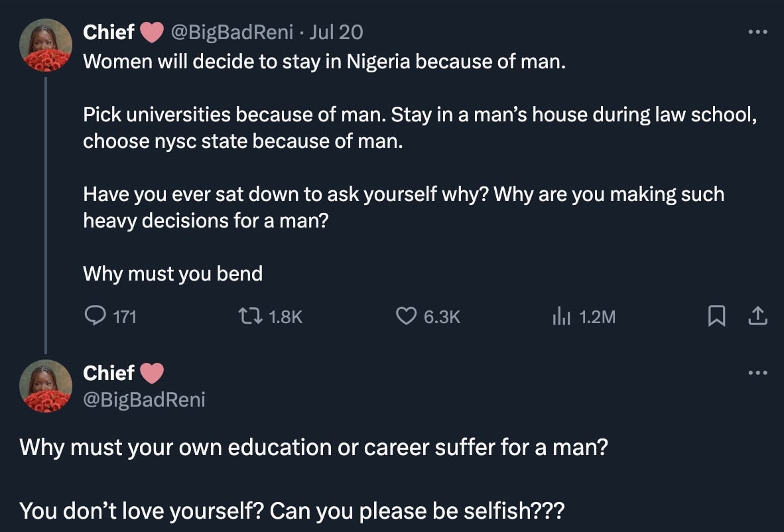The height and width of the screenshot is (532, 784).
Task: Repost the tweet using the retweet icon
Action: (x=254, y=317)
